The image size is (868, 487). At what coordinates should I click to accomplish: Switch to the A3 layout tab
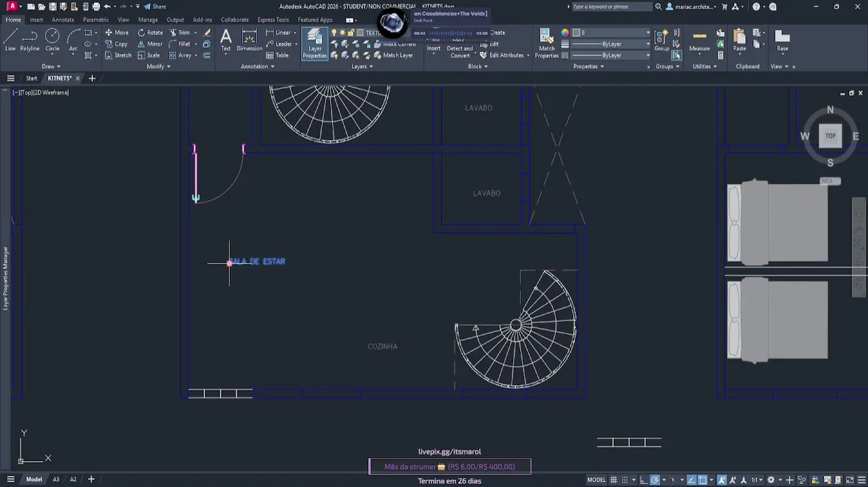pyautogui.click(x=56, y=480)
